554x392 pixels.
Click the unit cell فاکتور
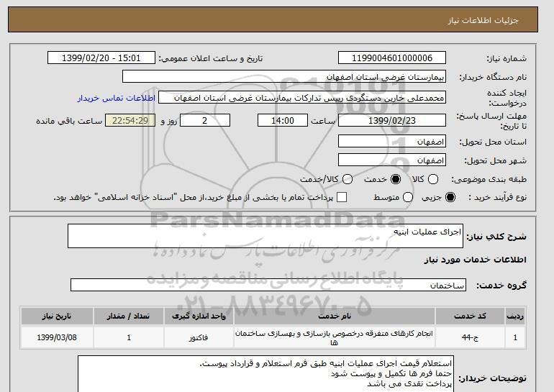pyautogui.click(x=199, y=337)
